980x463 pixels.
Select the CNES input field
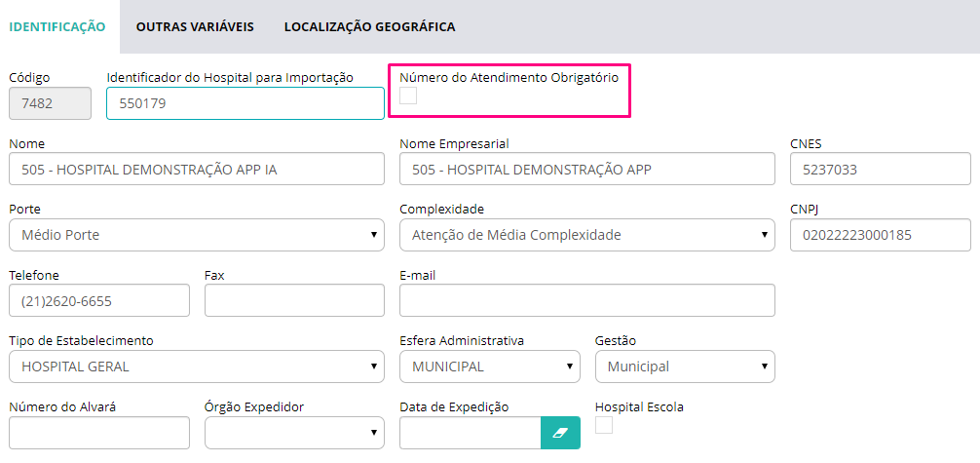point(880,169)
